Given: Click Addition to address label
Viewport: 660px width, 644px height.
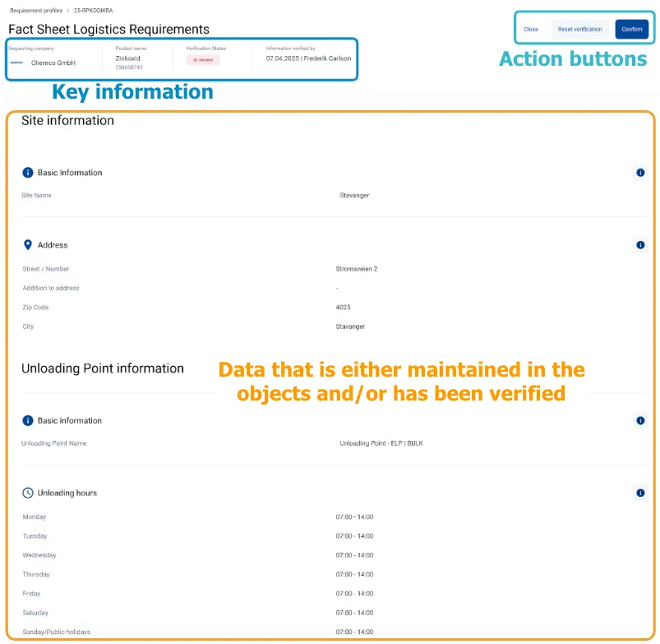Looking at the screenshot, I should pyautogui.click(x=51, y=288).
